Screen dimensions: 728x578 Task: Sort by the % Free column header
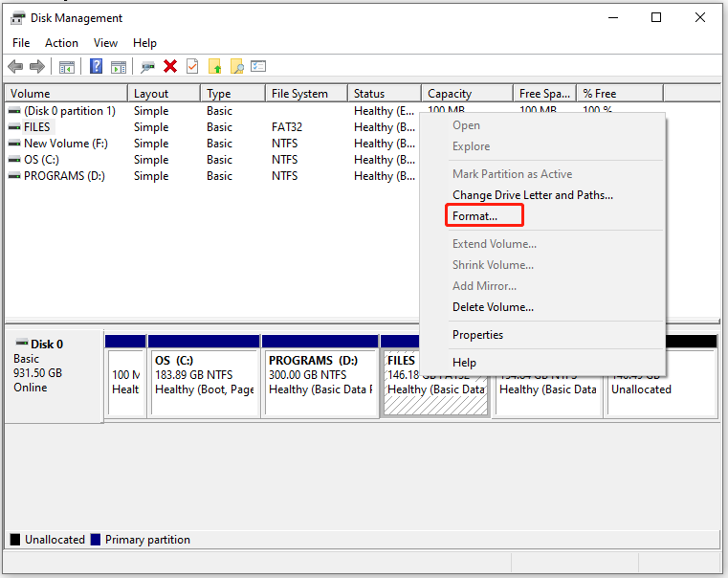620,94
